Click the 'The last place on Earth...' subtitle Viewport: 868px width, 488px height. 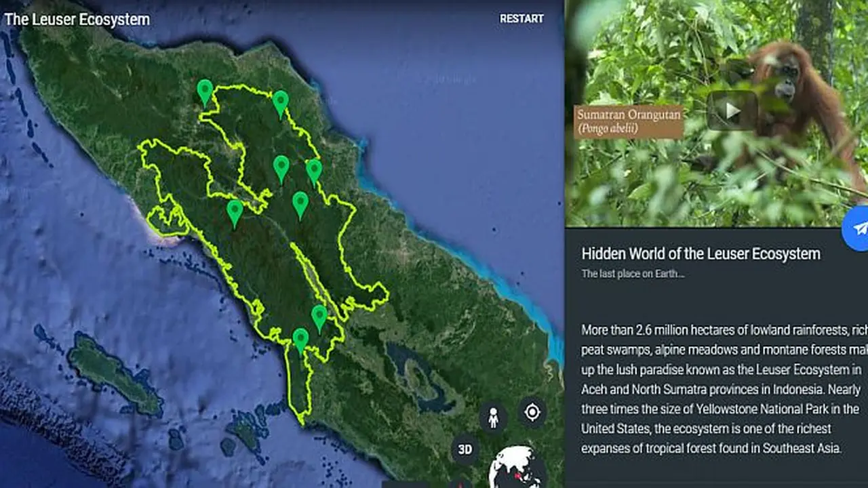click(633, 274)
